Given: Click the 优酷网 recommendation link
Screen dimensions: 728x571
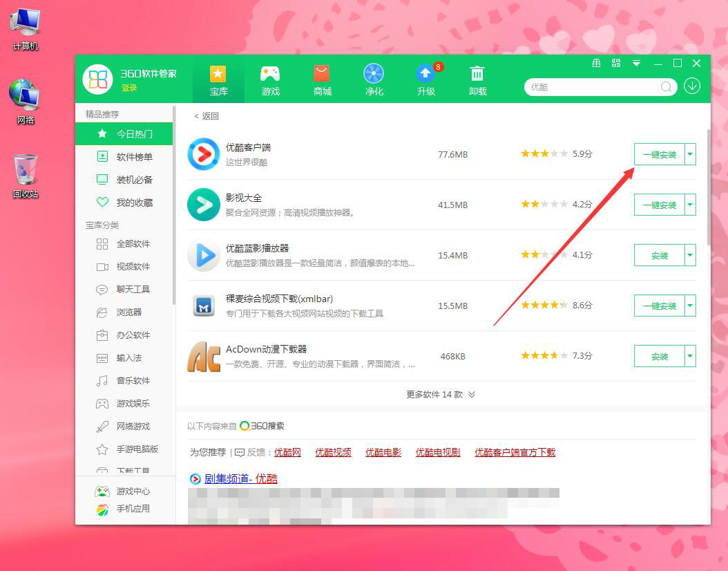Looking at the screenshot, I should (x=287, y=452).
